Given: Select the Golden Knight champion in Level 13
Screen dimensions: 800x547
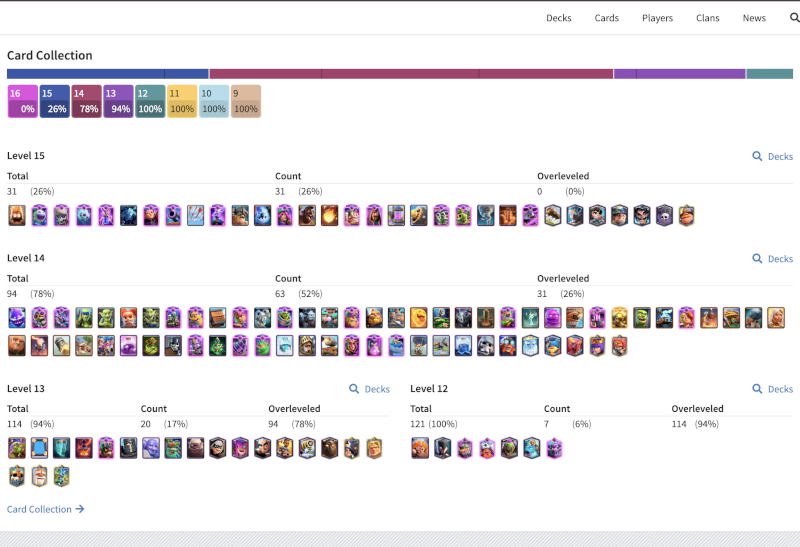Looking at the screenshot, I should pos(374,448).
